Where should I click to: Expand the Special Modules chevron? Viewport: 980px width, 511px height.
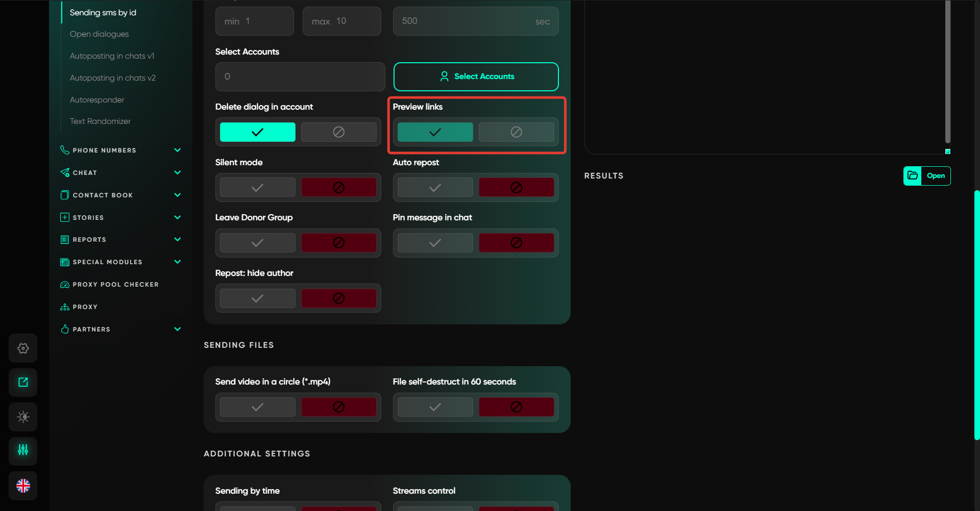(x=178, y=262)
